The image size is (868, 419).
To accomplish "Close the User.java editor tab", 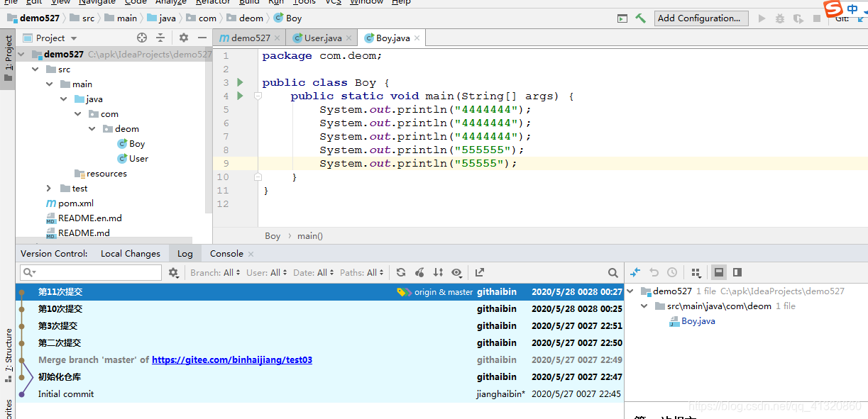I will click(x=349, y=38).
